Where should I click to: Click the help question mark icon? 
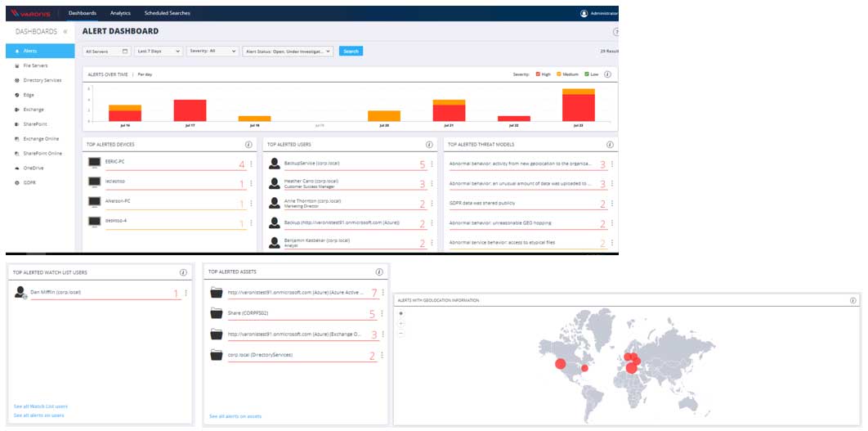[615, 32]
